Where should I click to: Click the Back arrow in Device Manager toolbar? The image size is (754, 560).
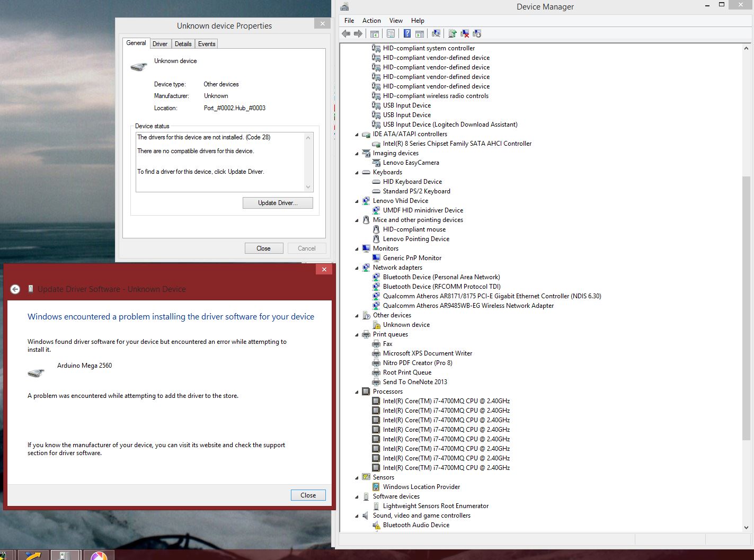[x=346, y=34]
